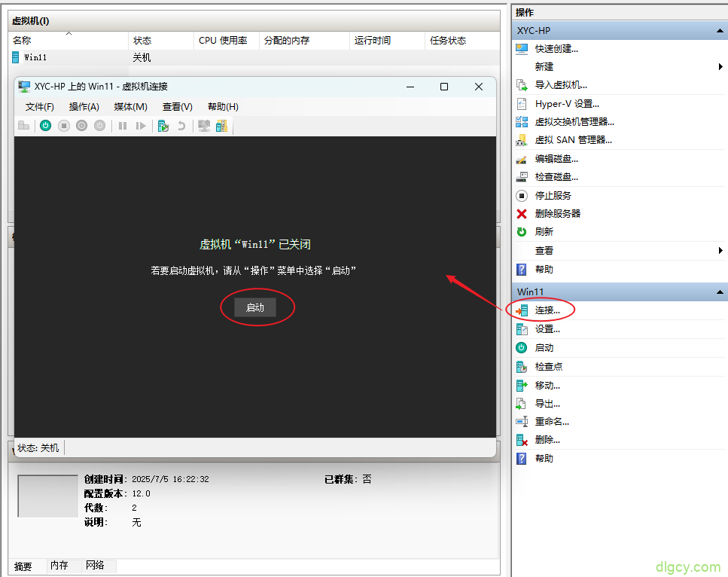The height and width of the screenshot is (577, 728).
Task: Open the 操作(A) menu
Action: coord(84,107)
